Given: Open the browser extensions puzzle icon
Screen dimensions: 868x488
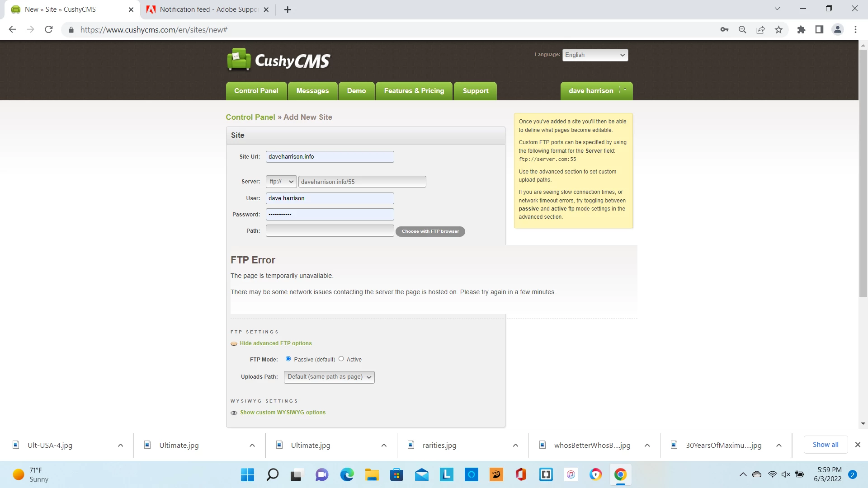Looking at the screenshot, I should coord(801,30).
